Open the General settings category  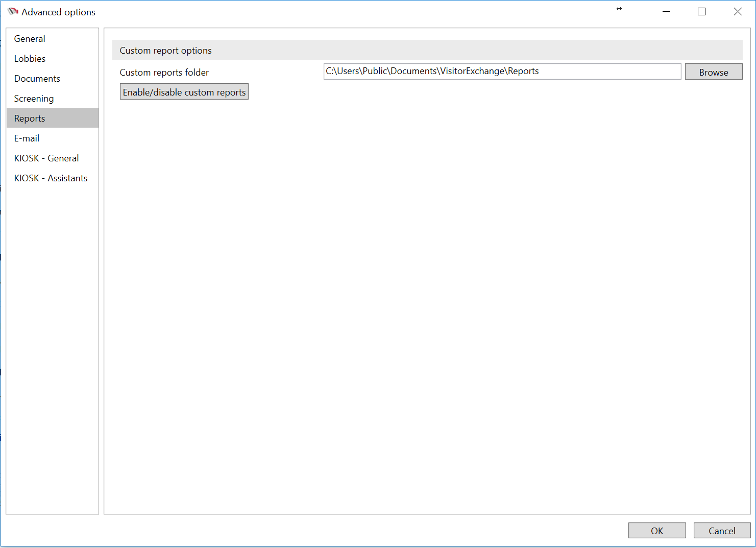click(52, 39)
